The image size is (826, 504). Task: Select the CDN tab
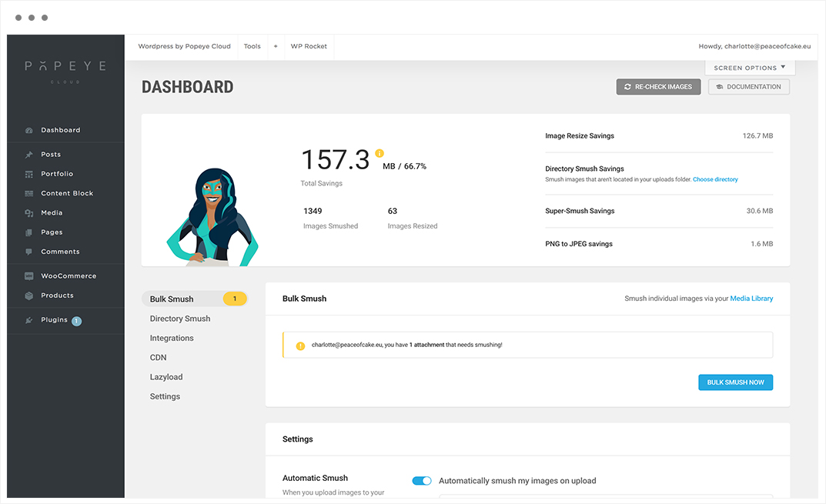tap(158, 358)
